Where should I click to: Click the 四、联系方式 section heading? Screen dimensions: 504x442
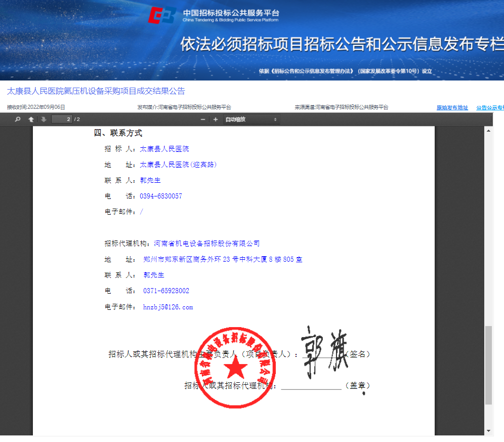coord(118,133)
